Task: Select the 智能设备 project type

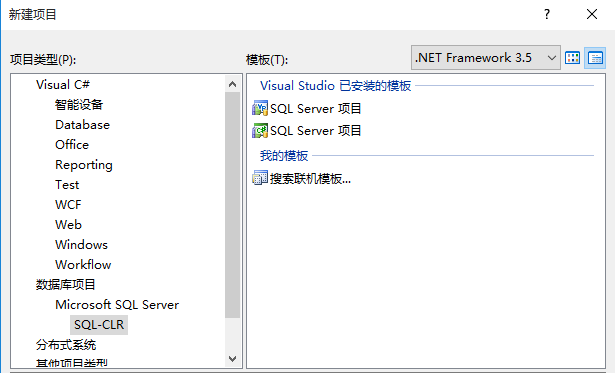Action: coord(79,105)
